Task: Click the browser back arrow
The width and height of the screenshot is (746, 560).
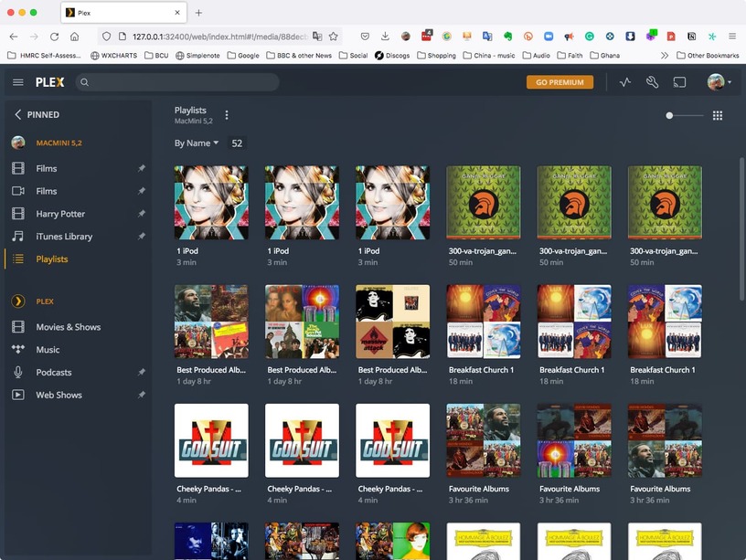Action: (x=14, y=37)
